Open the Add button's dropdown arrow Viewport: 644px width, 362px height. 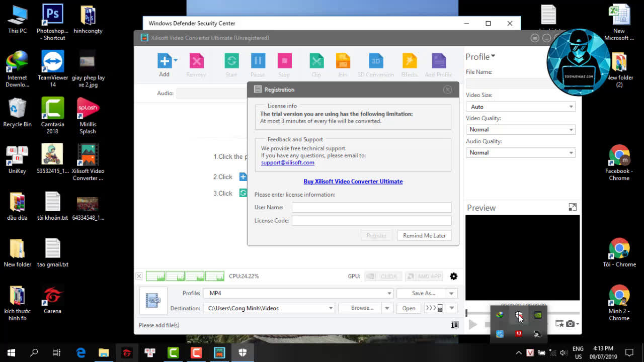[176, 61]
